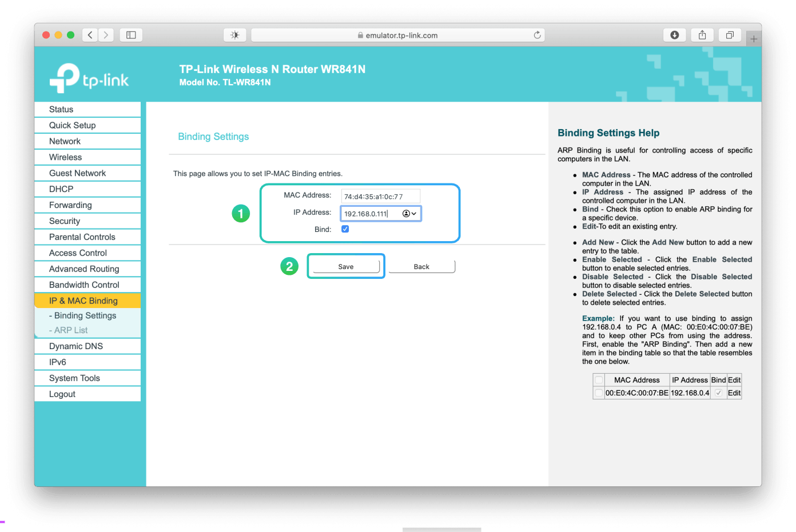Open the Status menu
The image size is (796, 532).
[87, 109]
